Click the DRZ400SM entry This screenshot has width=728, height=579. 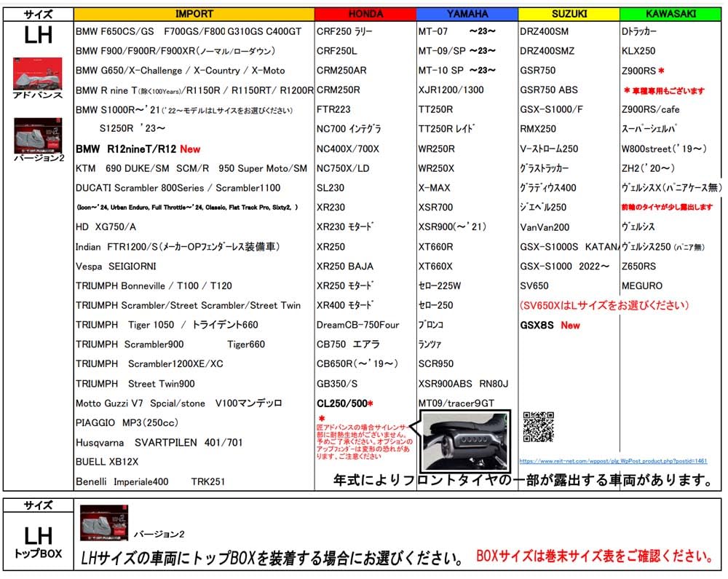tap(544, 31)
